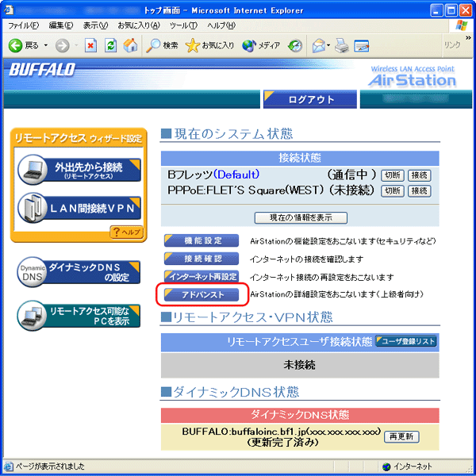Open 外出先から接続 remote access wizard
The width and height of the screenshot is (476, 476).
click(79, 170)
